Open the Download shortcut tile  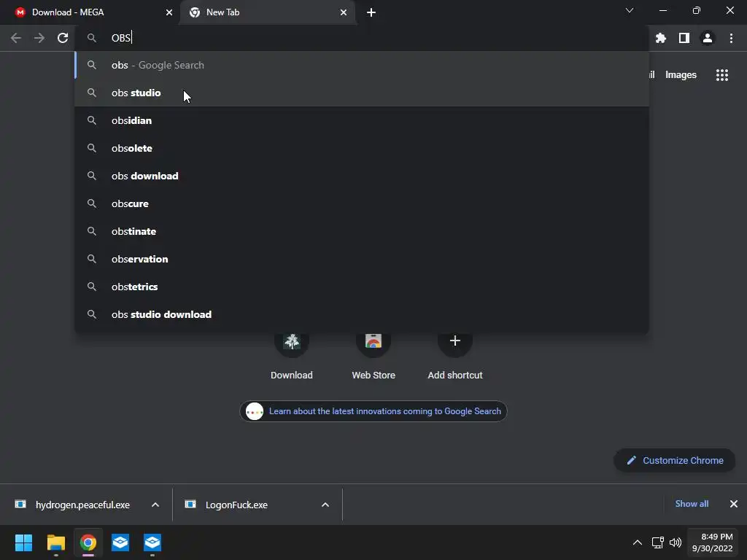click(292, 355)
